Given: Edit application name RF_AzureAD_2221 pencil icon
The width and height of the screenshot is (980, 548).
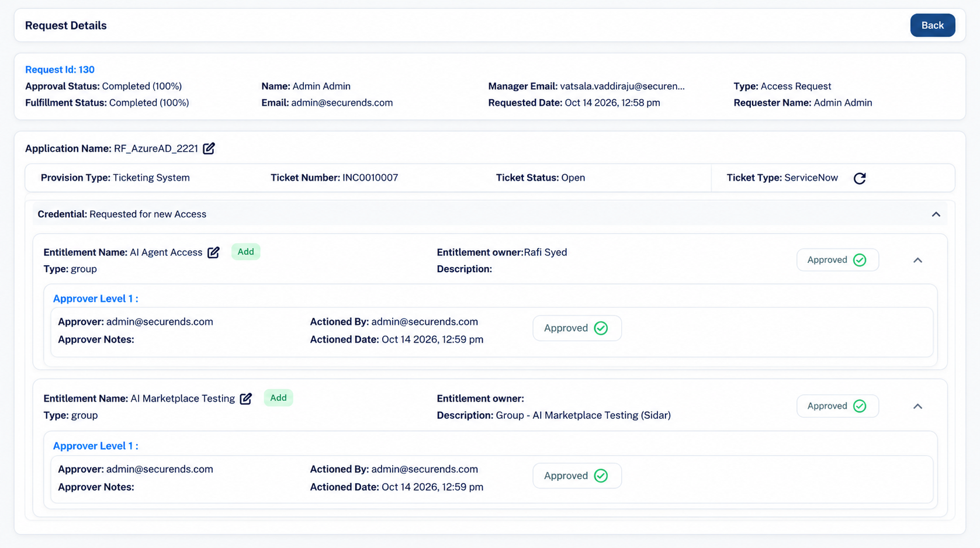Looking at the screenshot, I should (209, 148).
